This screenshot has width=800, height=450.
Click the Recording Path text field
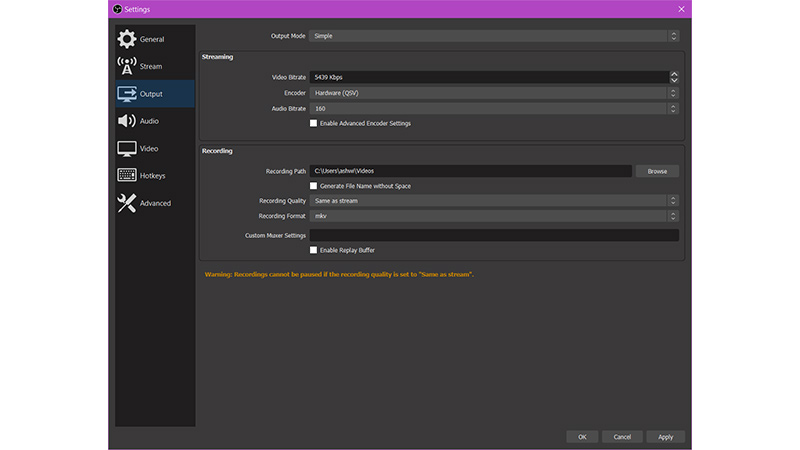470,171
